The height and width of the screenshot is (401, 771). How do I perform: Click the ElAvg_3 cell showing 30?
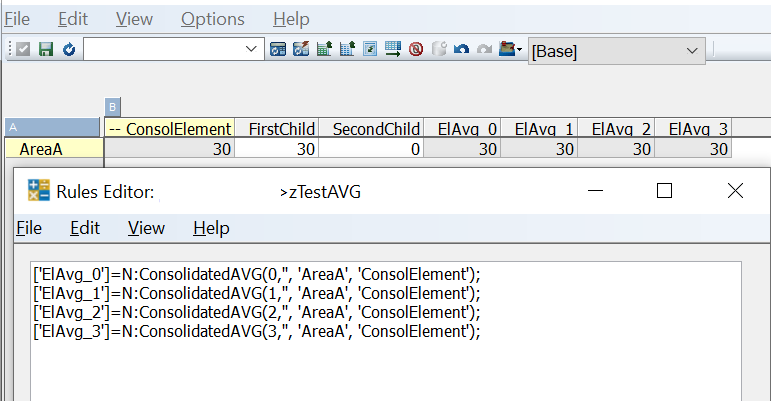(693, 148)
